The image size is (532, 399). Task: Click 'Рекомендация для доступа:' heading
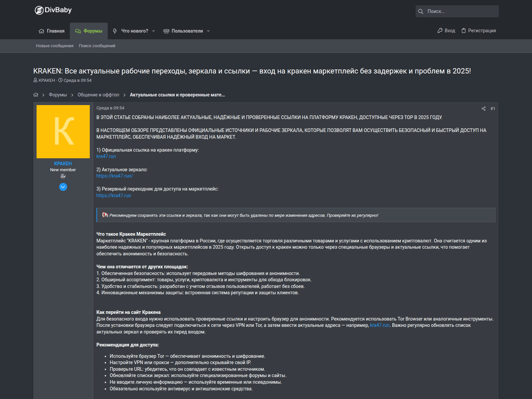click(x=128, y=345)
